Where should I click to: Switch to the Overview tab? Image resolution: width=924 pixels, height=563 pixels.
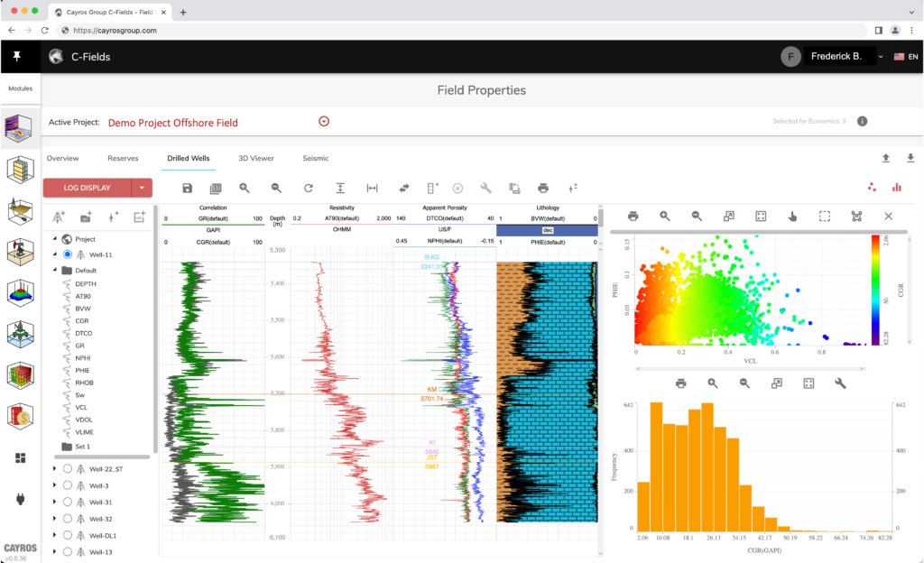(62, 159)
